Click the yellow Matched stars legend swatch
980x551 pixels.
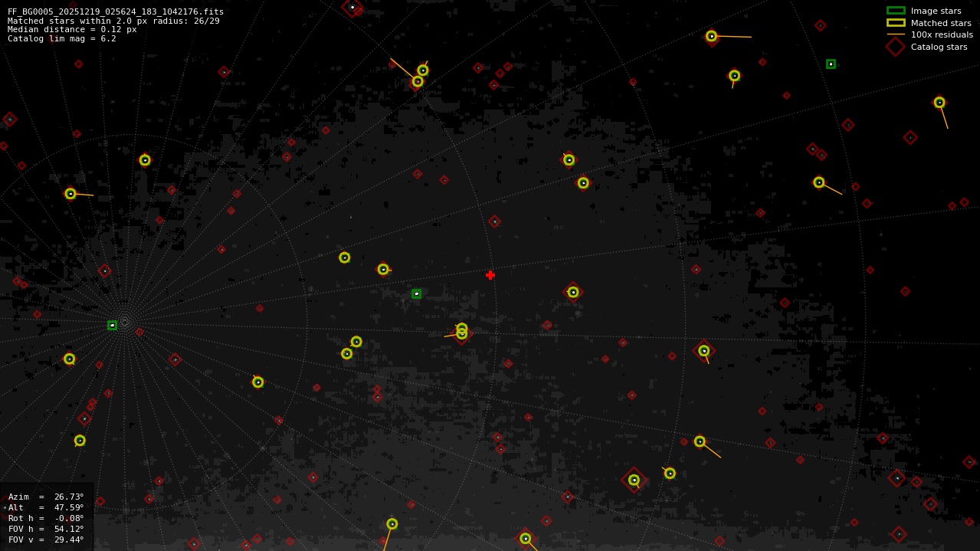[896, 23]
